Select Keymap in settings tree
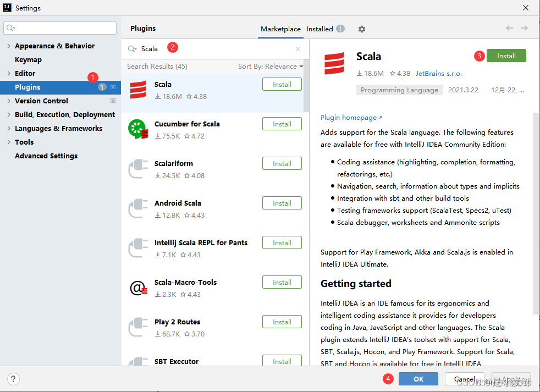Viewport: 540px width, 392px height. click(28, 59)
